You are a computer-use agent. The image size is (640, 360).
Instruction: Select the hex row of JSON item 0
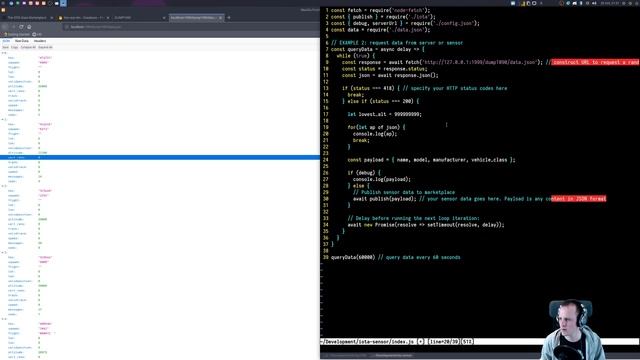[160, 58]
